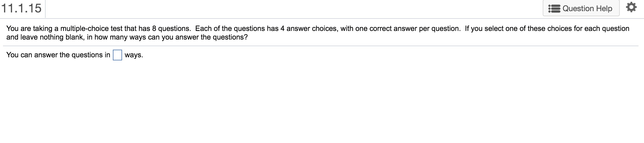Click the opening words "You are taking"
The image size is (644, 143).
(x=29, y=28)
